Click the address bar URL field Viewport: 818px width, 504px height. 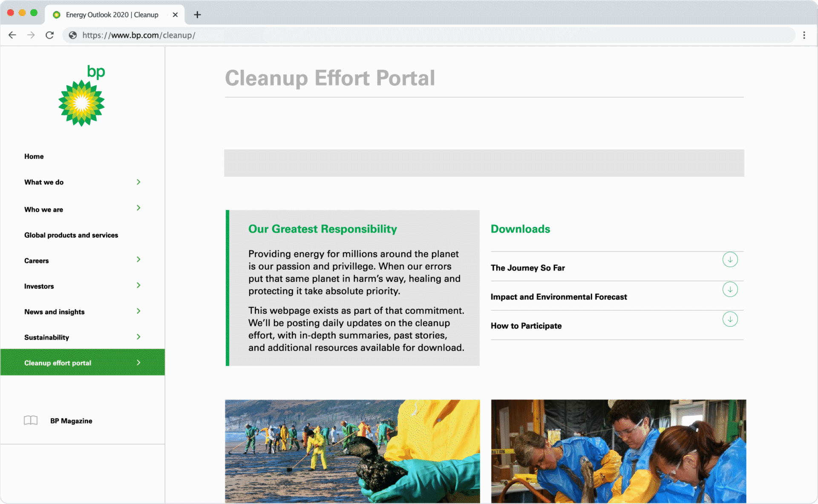[429, 35]
